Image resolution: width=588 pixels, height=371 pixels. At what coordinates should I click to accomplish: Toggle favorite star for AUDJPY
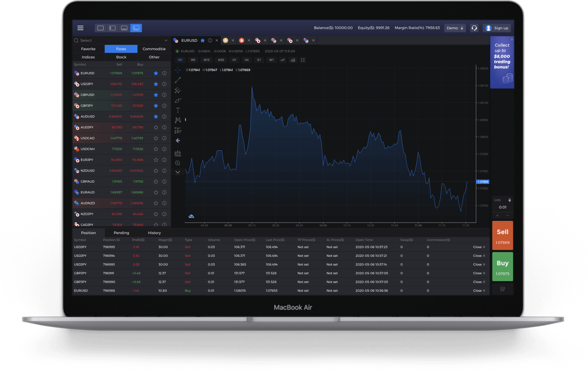pos(156,128)
